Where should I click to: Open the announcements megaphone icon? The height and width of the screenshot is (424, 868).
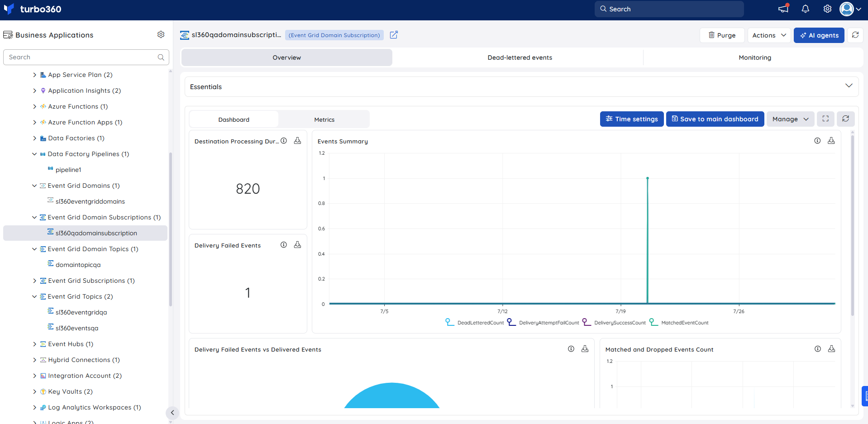point(783,9)
